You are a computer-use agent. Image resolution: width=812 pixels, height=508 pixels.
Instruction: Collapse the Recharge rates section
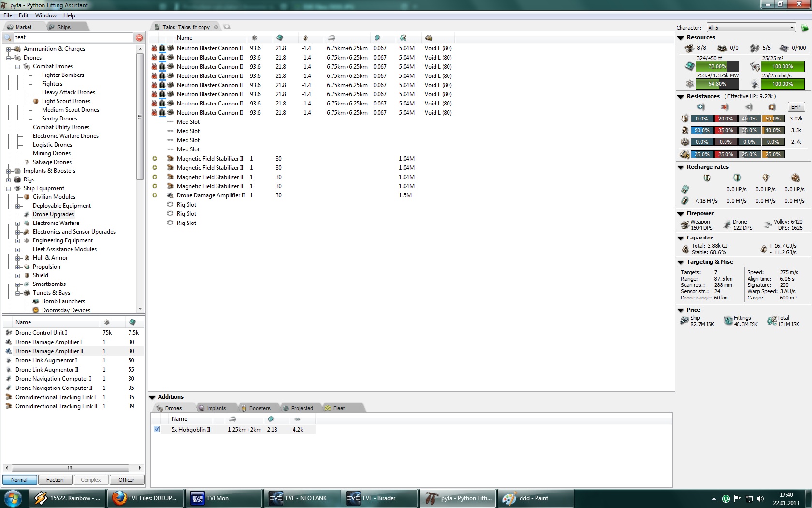[x=681, y=167]
